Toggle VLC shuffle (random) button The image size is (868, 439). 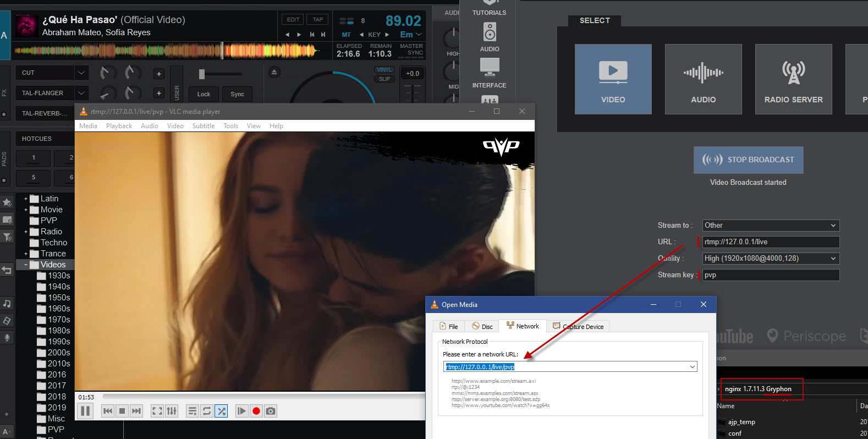221,411
